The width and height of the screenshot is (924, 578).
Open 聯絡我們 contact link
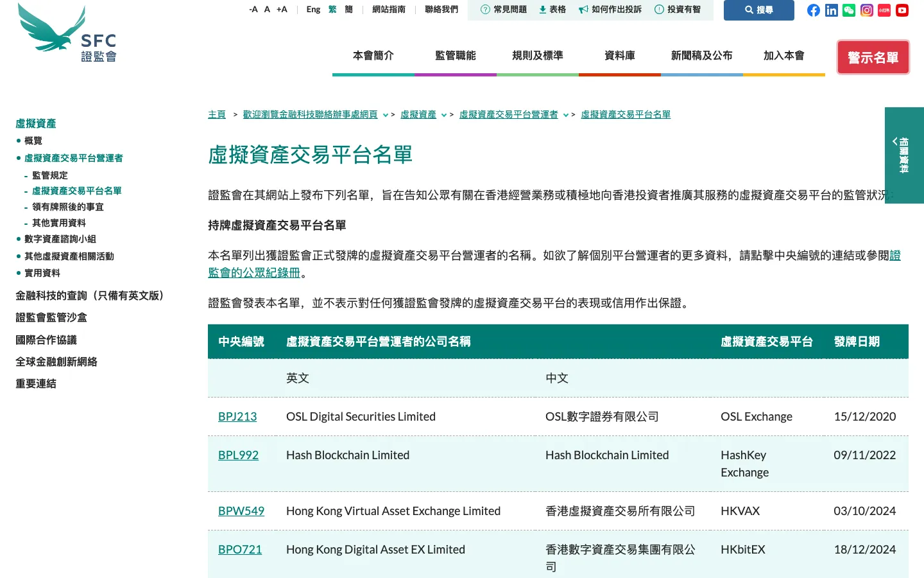click(441, 10)
